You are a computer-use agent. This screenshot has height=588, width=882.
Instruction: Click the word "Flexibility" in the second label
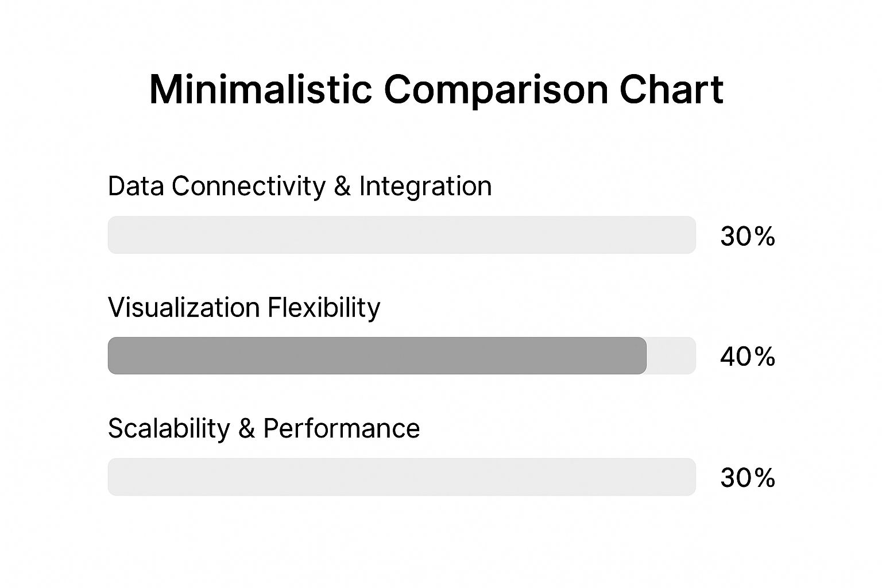pyautogui.click(x=324, y=307)
